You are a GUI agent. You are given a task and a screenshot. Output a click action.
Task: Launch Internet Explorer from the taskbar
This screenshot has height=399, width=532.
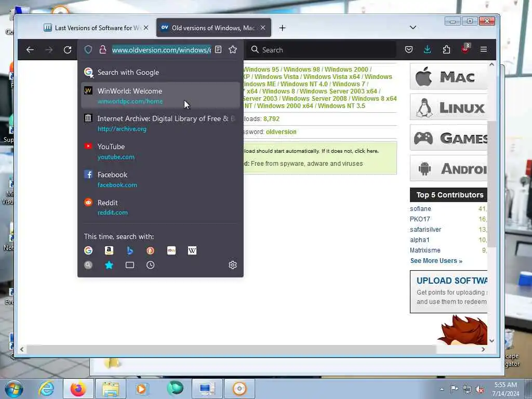(x=46, y=389)
